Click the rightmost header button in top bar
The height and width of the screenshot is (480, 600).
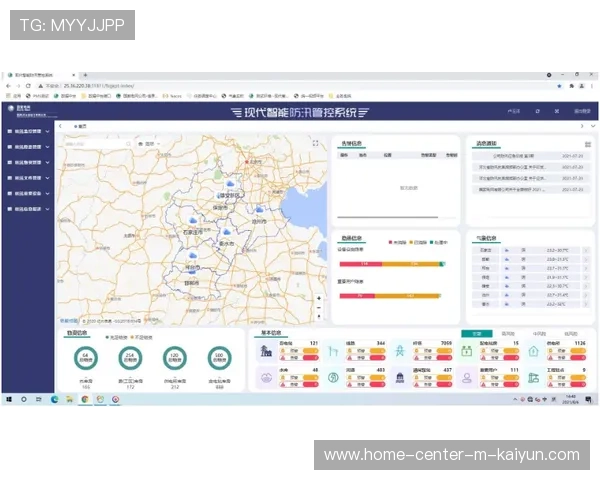click(x=581, y=111)
